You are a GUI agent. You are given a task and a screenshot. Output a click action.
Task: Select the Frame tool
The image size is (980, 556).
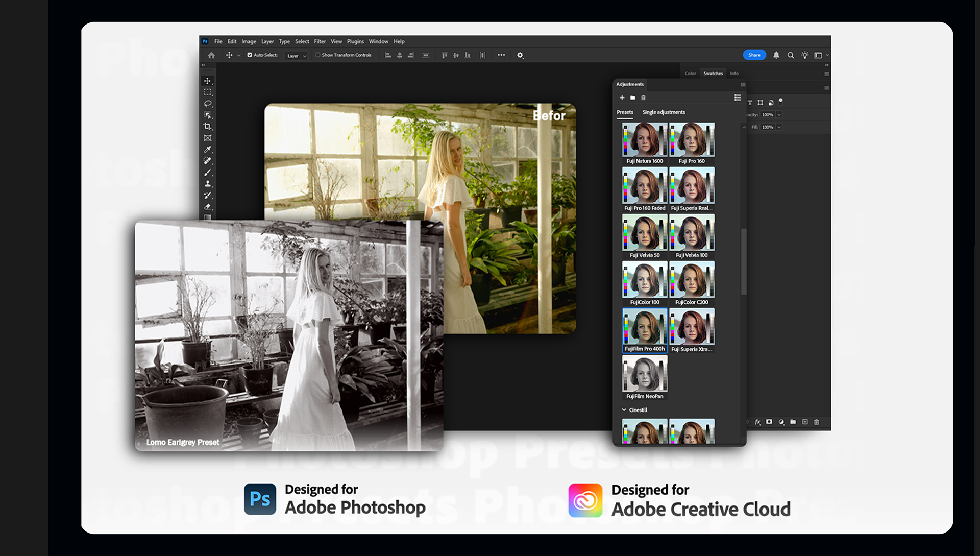(207, 138)
